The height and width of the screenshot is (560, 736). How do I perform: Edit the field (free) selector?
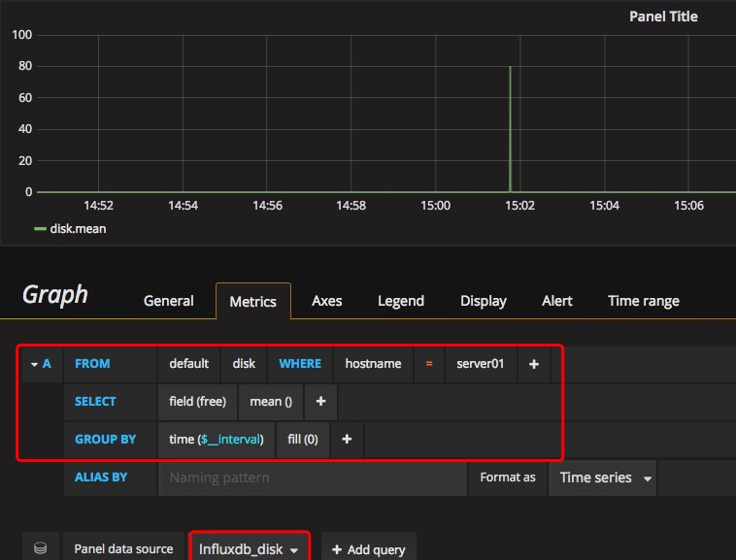coord(198,402)
